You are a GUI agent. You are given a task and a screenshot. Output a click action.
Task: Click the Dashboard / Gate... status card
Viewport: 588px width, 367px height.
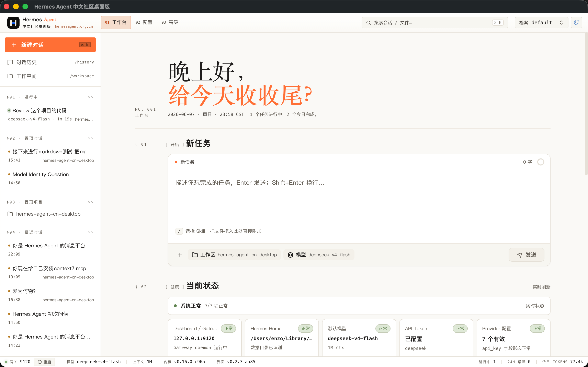pyautogui.click(x=205, y=338)
